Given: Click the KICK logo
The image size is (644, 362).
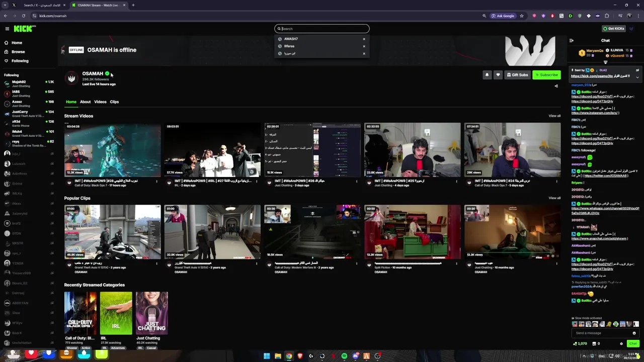Looking at the screenshot, I should [x=25, y=29].
